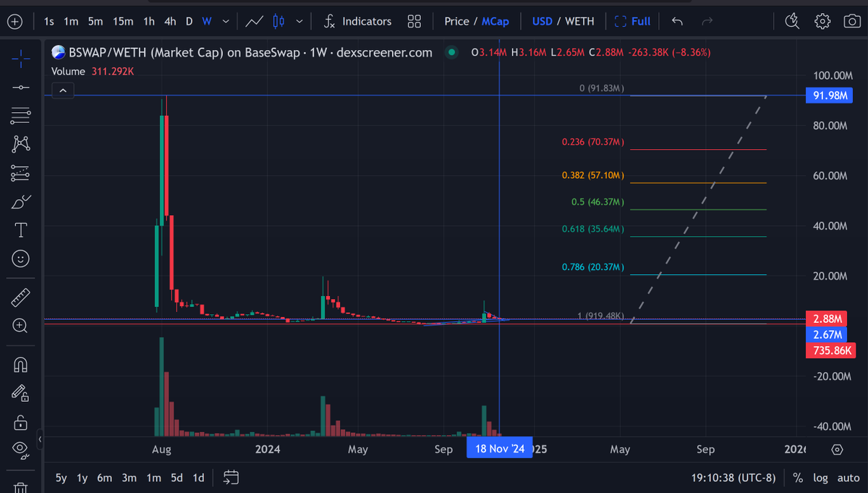Select the 3m date range

pos(129,478)
